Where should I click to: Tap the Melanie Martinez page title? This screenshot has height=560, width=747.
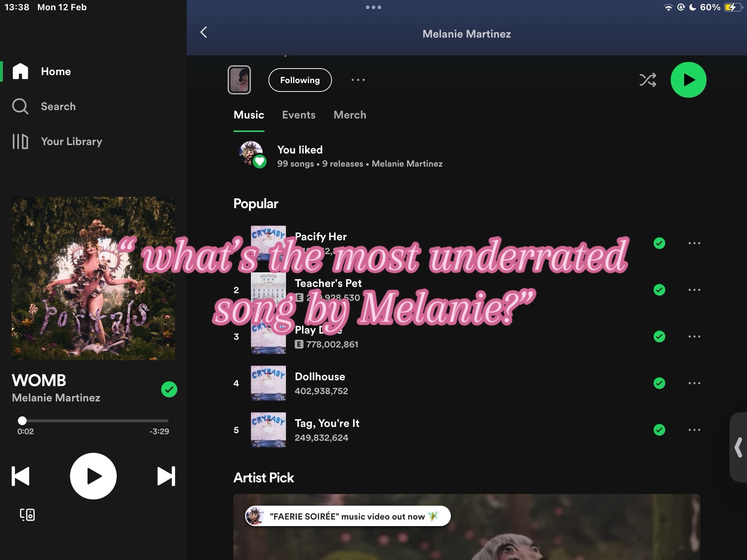(467, 34)
